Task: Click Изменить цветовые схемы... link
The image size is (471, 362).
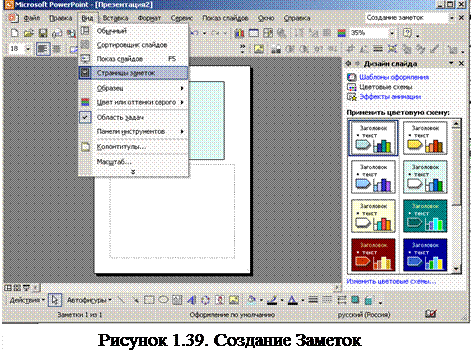Action: (391, 281)
